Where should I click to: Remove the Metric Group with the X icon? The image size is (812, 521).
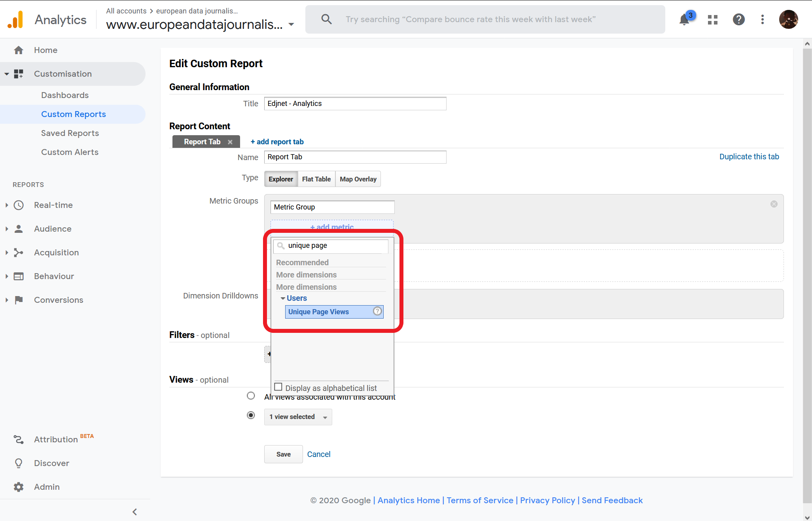click(x=774, y=204)
